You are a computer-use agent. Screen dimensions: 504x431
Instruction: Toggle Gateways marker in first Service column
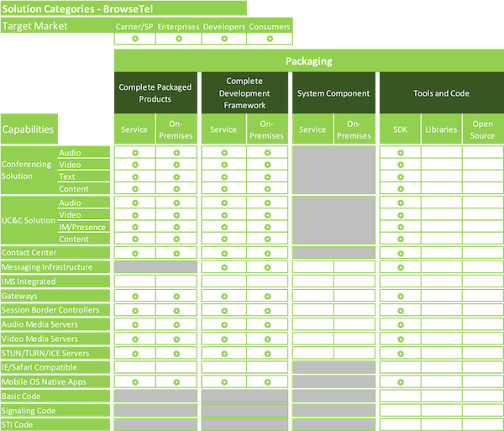134,296
